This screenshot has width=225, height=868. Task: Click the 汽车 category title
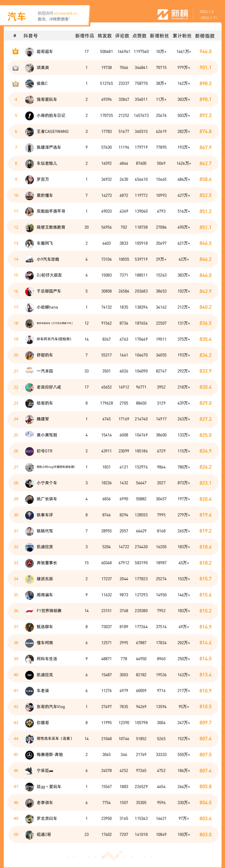point(17,16)
